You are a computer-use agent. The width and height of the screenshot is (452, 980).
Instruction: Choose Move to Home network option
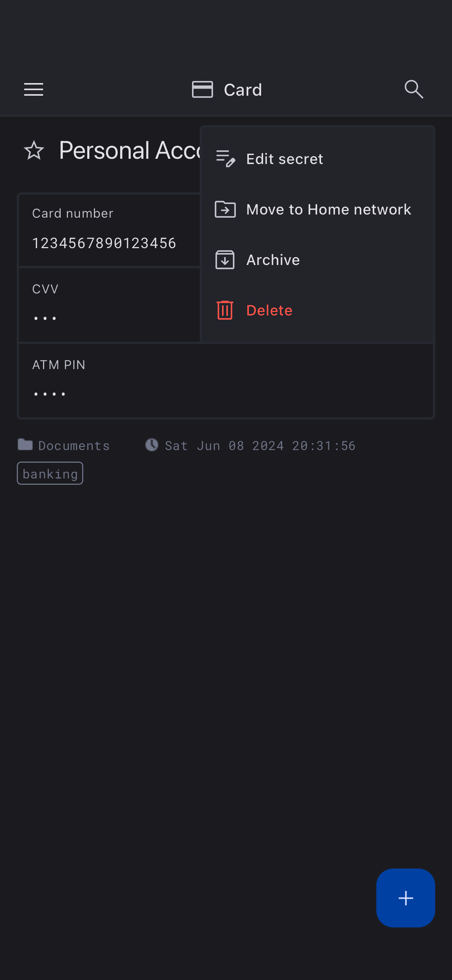pyautogui.click(x=328, y=210)
